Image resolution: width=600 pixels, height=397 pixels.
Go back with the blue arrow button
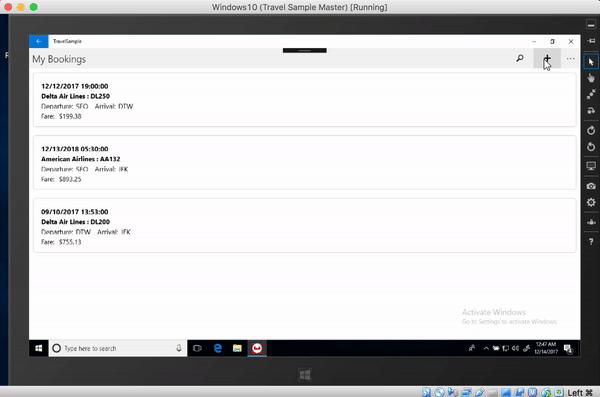pos(39,41)
